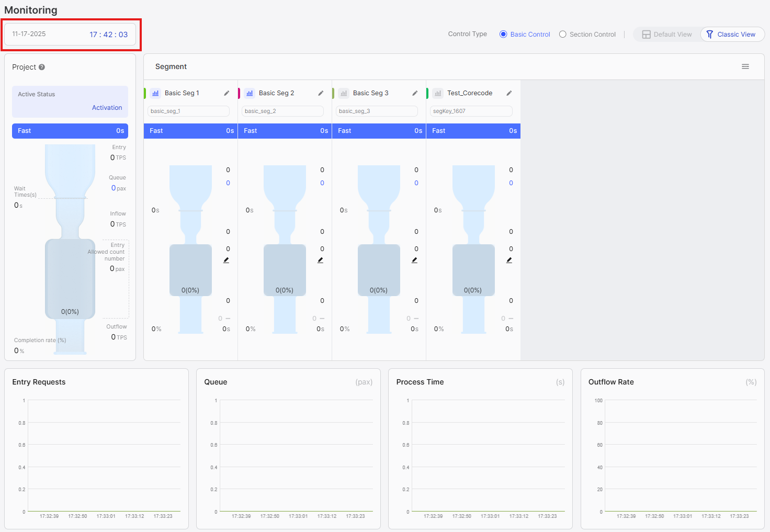Click the Basic Seg 3 green color marker
The image size is (770, 532).
333,93
